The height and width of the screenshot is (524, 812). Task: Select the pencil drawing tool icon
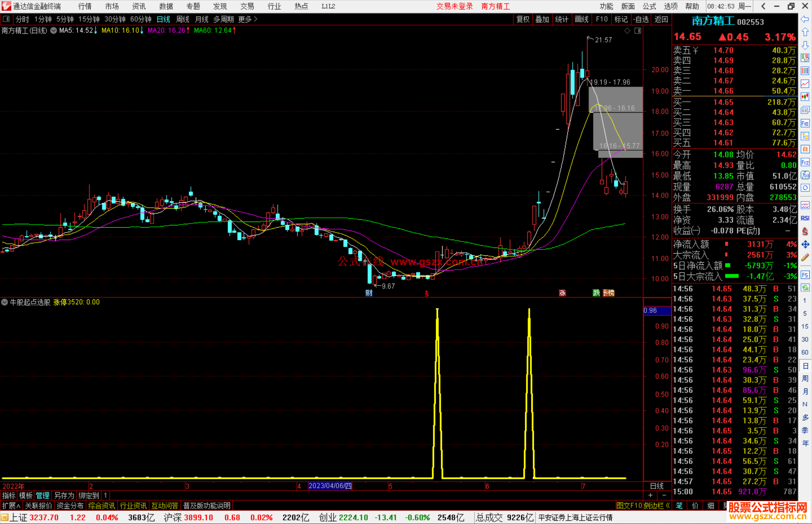tap(805, 258)
